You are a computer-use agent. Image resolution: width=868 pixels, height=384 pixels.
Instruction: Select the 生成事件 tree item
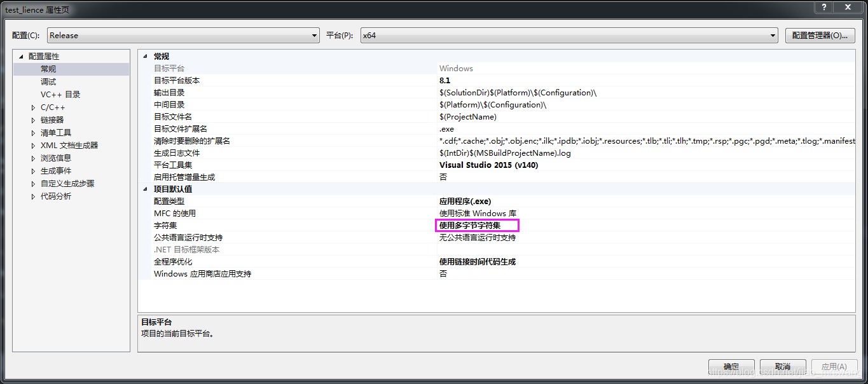click(55, 170)
